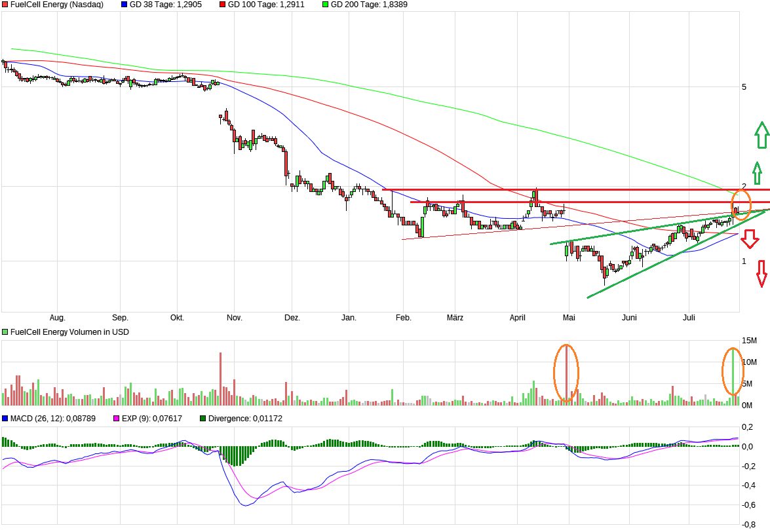Click the price axis label 5
The height and width of the screenshot is (532, 770).
click(744, 86)
